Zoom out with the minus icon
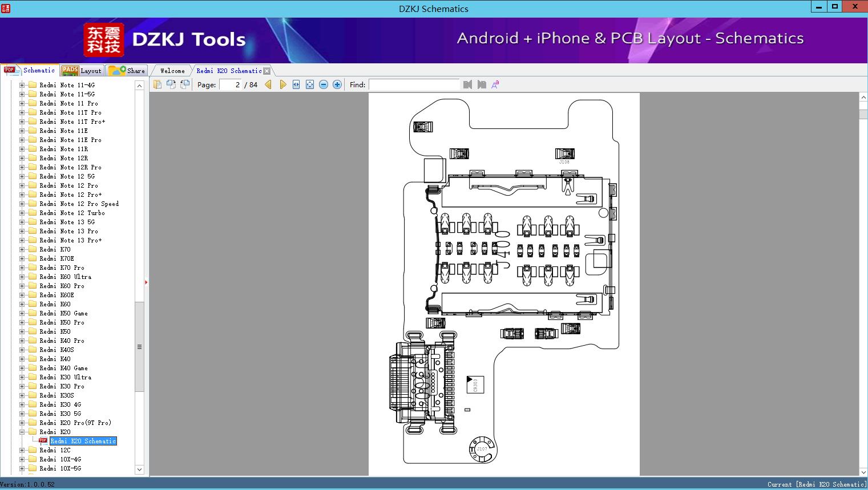Image resolution: width=868 pixels, height=490 pixels. [324, 84]
